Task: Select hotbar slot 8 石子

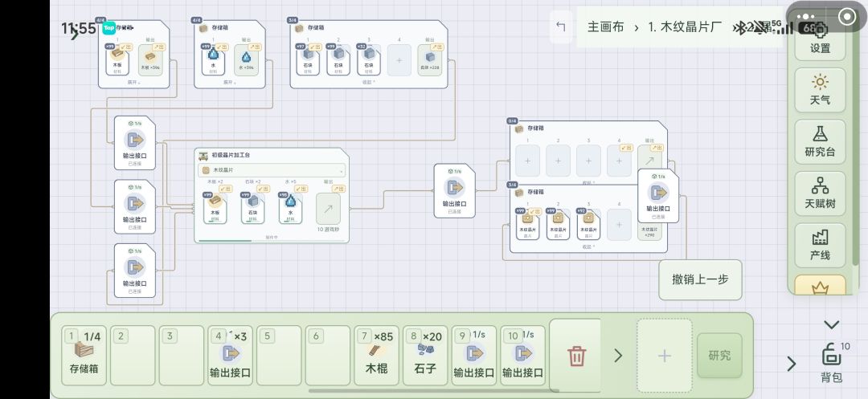Action: pos(425,356)
